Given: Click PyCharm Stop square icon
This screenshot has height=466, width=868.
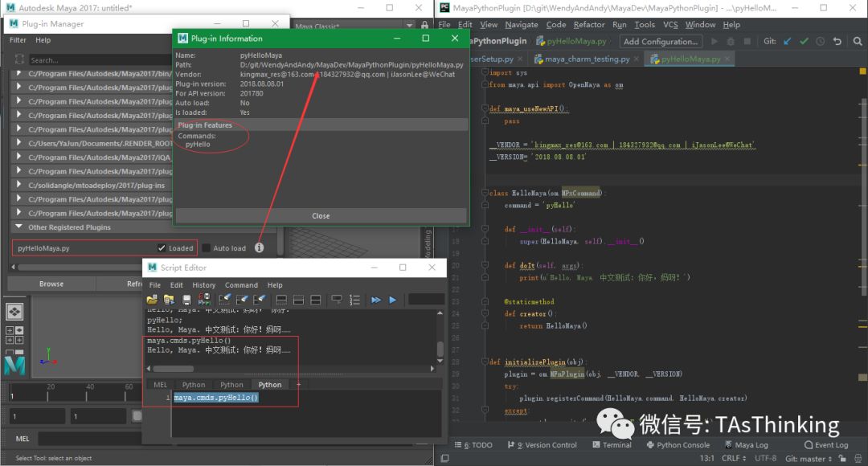Looking at the screenshot, I should [747, 42].
